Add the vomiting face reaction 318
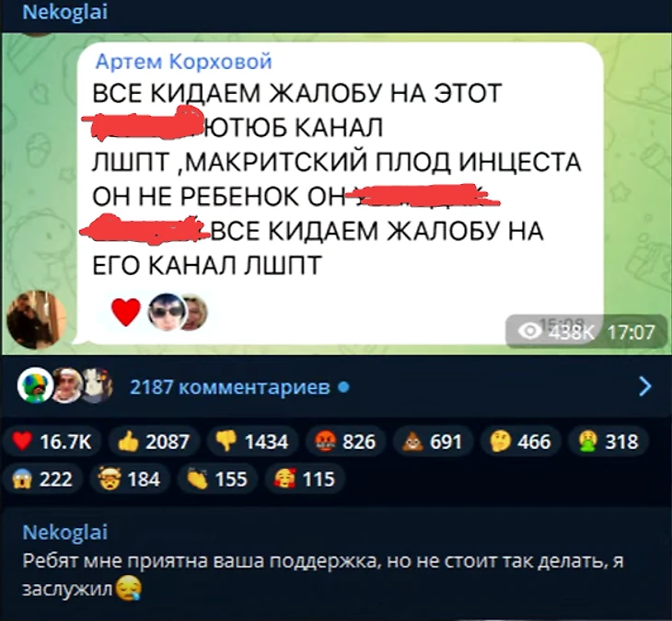Image resolution: width=672 pixels, height=621 pixels. pyautogui.click(x=608, y=442)
